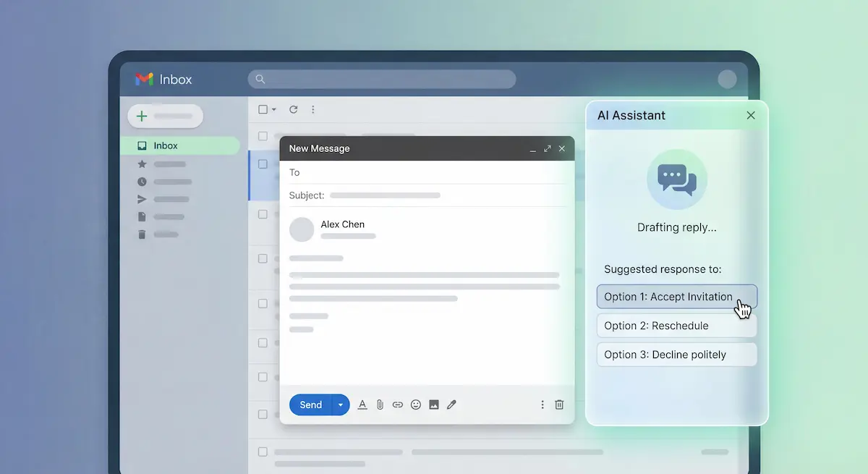The image size is (868, 474).
Task: Insert a link with the chain icon
Action: 398,405
